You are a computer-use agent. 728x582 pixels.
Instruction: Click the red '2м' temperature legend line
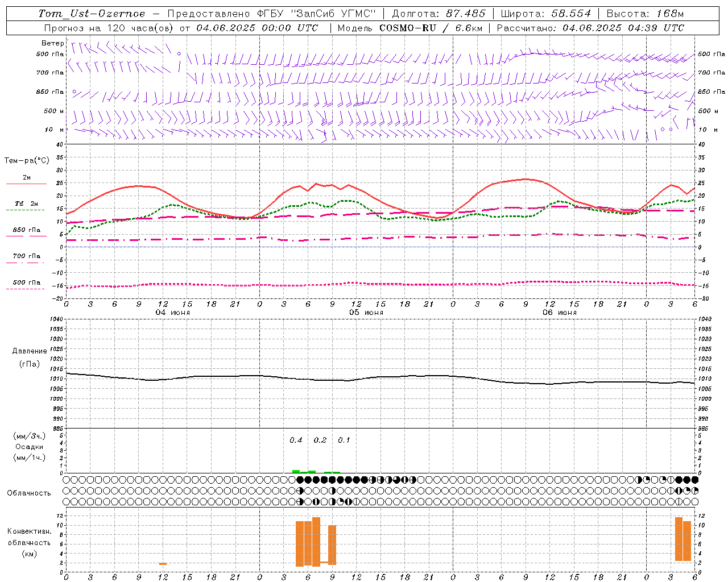pyautogui.click(x=26, y=184)
